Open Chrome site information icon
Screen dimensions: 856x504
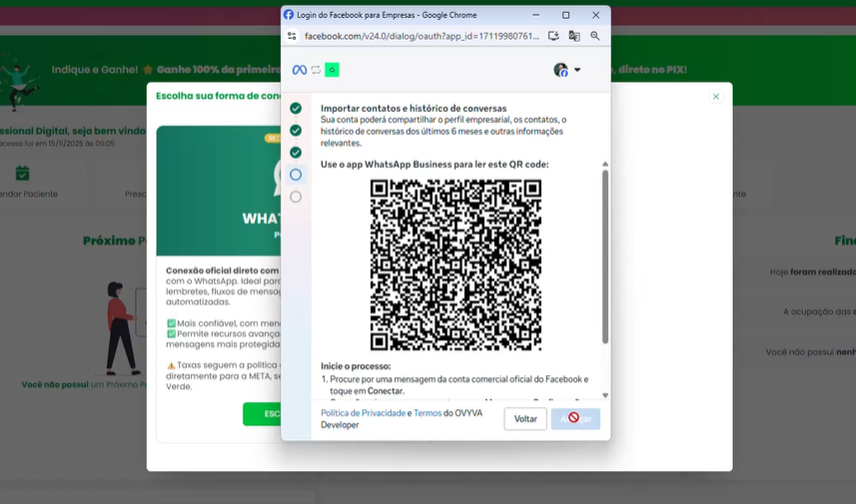click(292, 36)
